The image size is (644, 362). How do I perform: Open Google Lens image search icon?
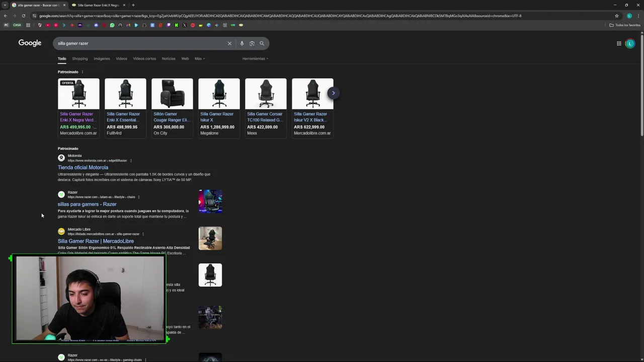point(252,43)
